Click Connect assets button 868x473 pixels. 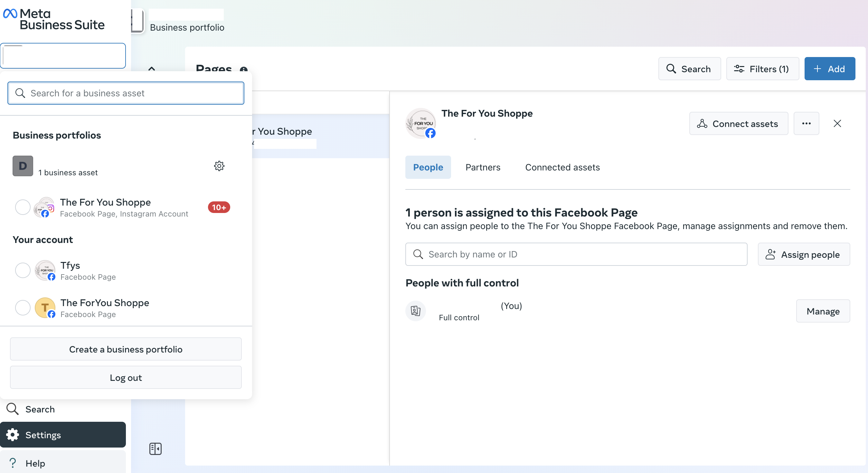point(739,124)
